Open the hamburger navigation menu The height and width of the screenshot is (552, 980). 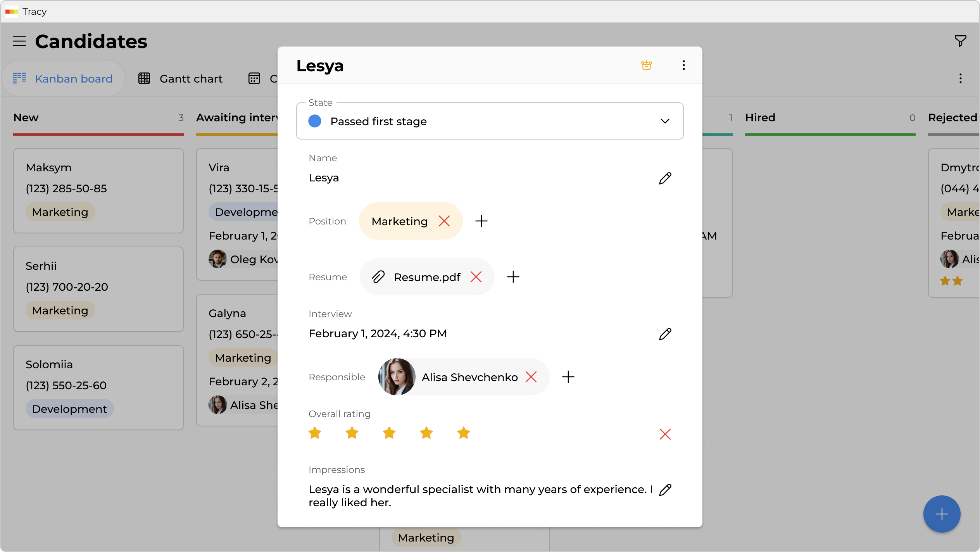[19, 41]
